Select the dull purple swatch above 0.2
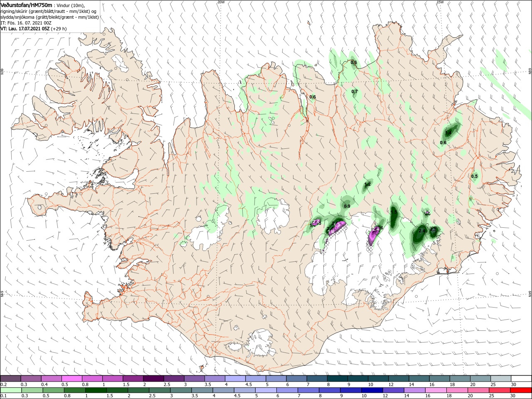 coord(11,379)
